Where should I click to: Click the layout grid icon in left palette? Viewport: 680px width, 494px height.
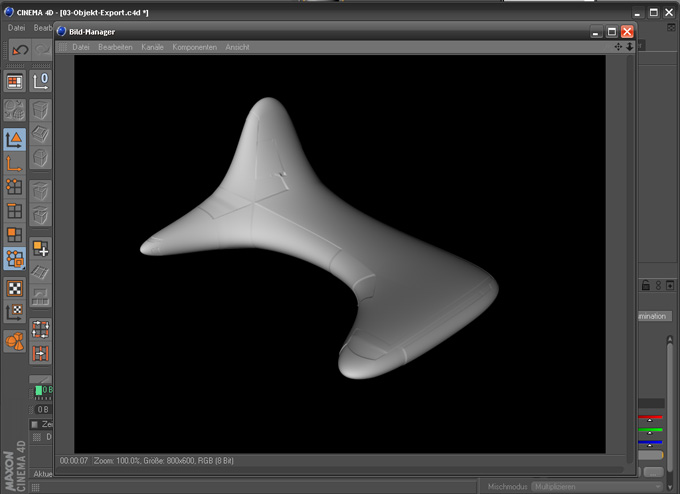pyautogui.click(x=14, y=82)
